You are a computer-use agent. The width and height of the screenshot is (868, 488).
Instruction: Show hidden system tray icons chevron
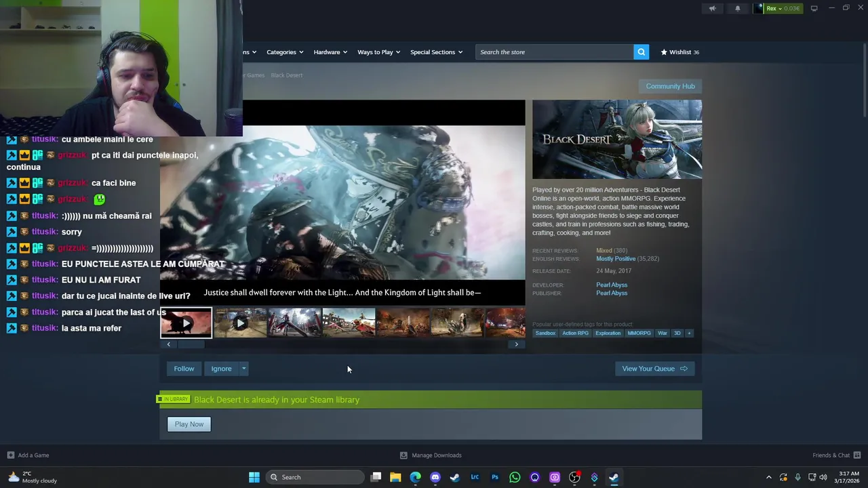point(768,477)
